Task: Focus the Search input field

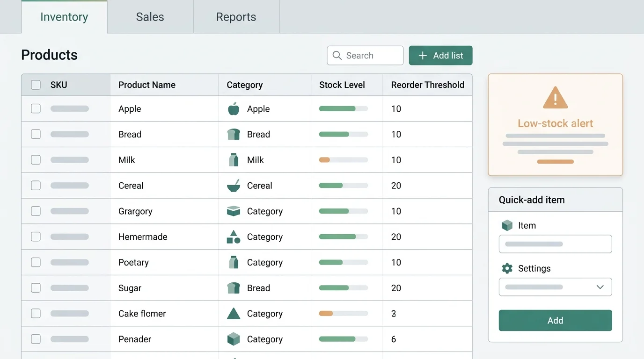Action: click(365, 56)
